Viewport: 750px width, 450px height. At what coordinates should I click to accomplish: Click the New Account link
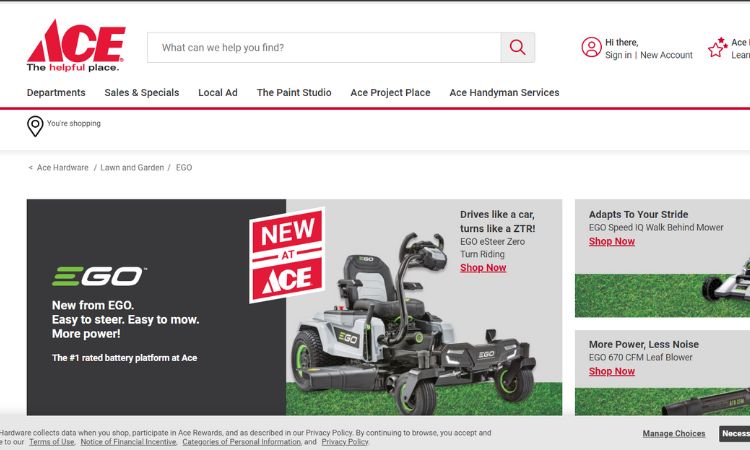point(666,55)
